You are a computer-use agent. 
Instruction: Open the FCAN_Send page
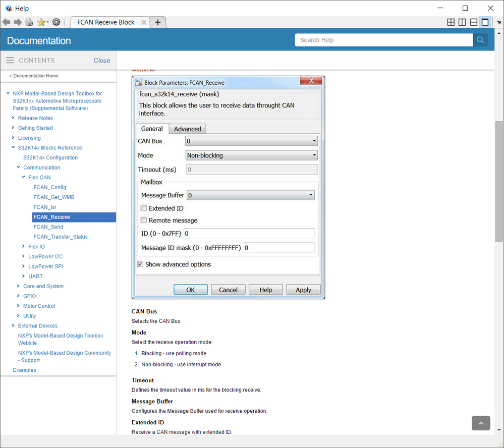click(48, 227)
